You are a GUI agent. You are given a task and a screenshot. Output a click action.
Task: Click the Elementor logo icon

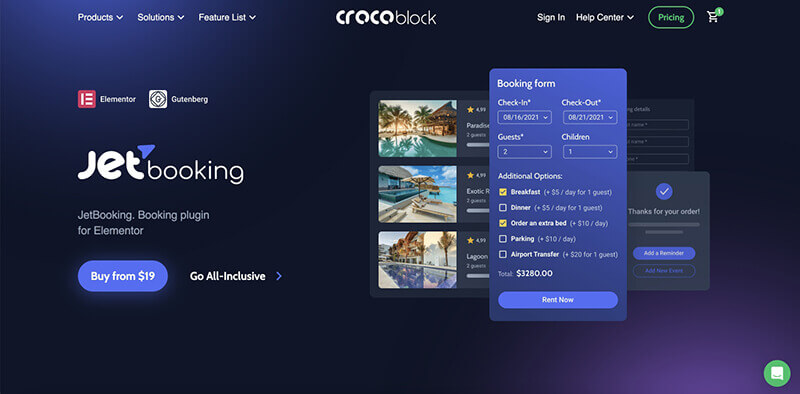click(87, 99)
